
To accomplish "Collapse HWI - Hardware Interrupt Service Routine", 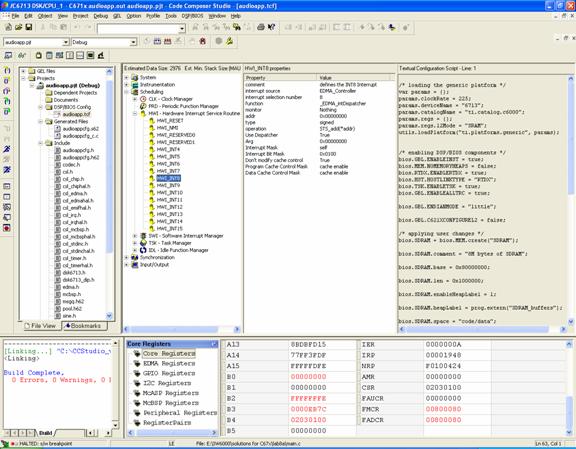I will tap(135, 114).
